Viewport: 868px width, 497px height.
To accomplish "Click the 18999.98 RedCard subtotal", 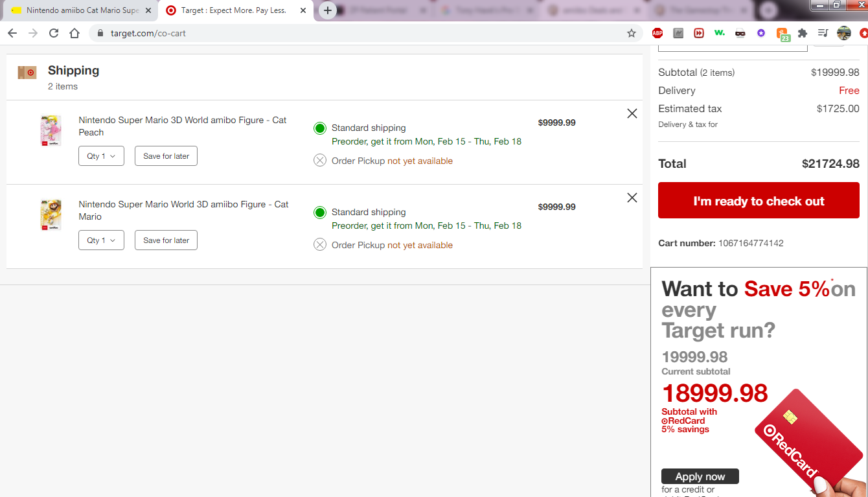I will (x=714, y=393).
